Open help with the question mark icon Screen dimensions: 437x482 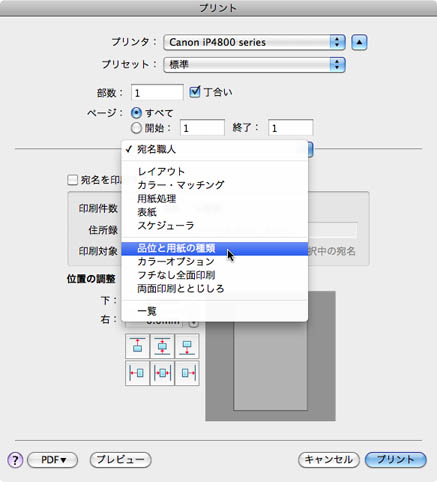coord(15,460)
